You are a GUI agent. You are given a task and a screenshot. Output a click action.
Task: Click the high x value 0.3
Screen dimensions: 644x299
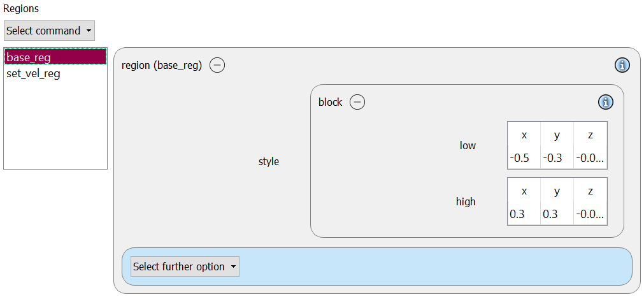(524, 214)
